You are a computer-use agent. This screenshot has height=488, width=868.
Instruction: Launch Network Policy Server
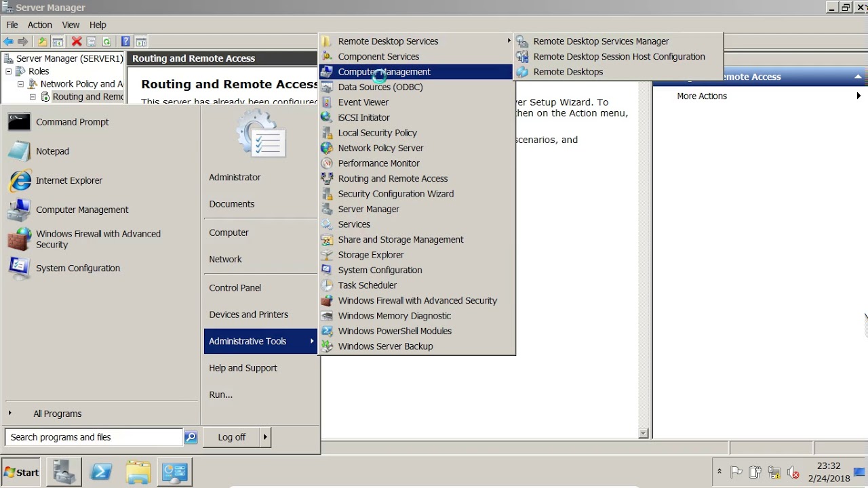pos(417,148)
